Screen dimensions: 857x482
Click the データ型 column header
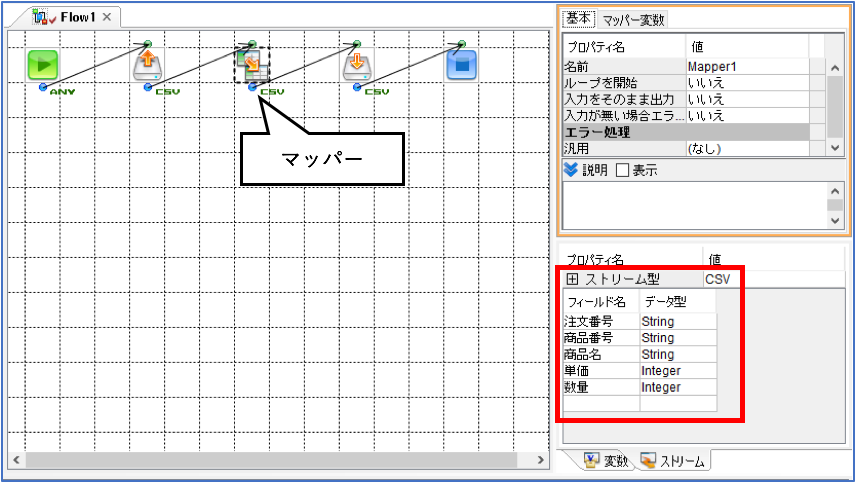tap(678, 302)
